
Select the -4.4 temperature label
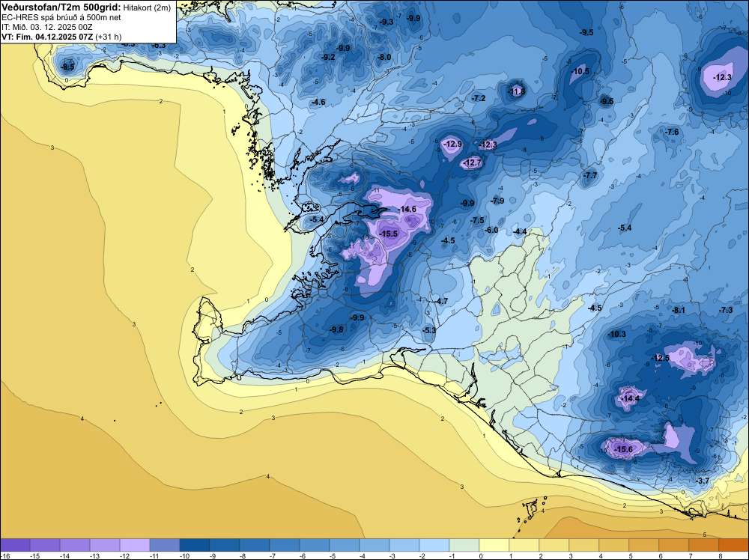coord(520,231)
